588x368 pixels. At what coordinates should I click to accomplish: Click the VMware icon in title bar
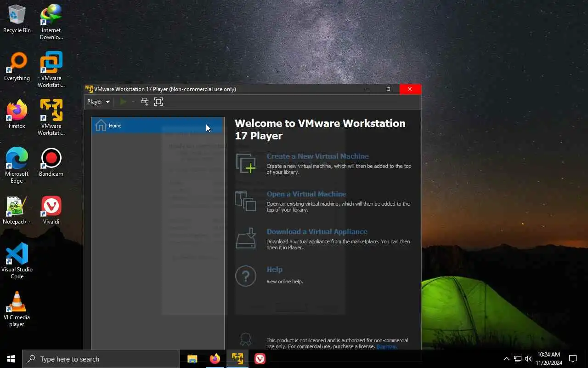(89, 89)
